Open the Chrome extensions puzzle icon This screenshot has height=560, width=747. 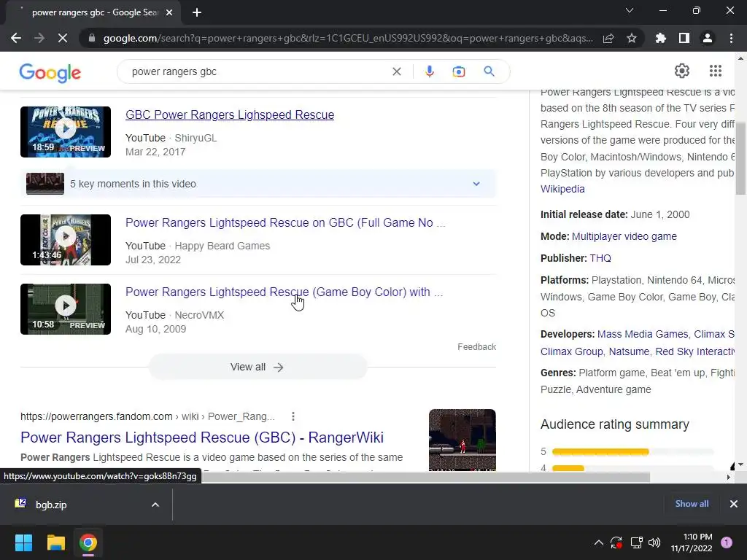coord(661,38)
